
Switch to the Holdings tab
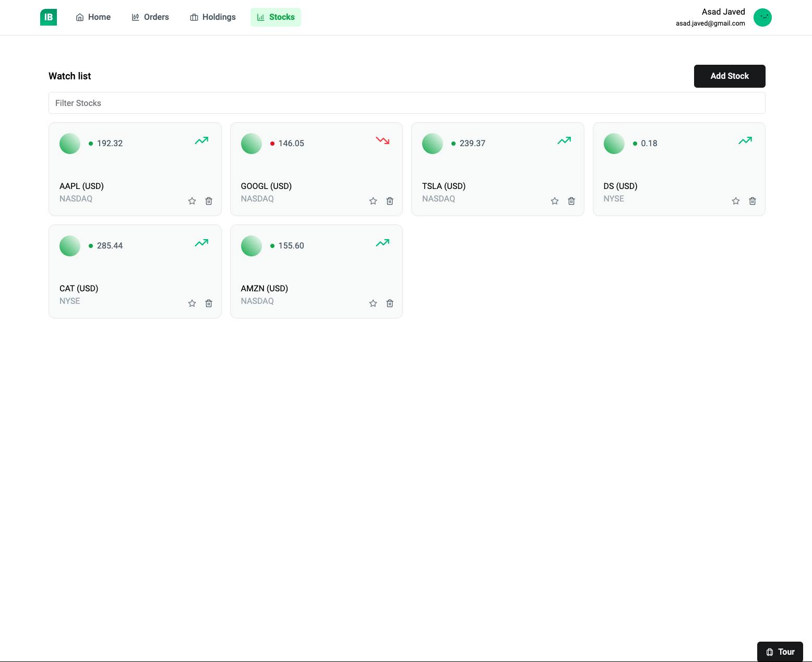pyautogui.click(x=213, y=17)
